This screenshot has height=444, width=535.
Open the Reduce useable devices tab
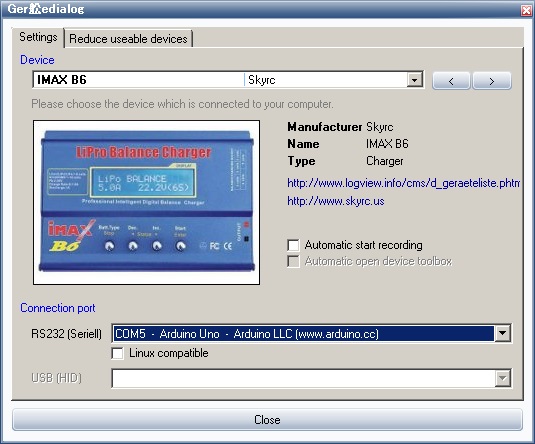pos(128,39)
